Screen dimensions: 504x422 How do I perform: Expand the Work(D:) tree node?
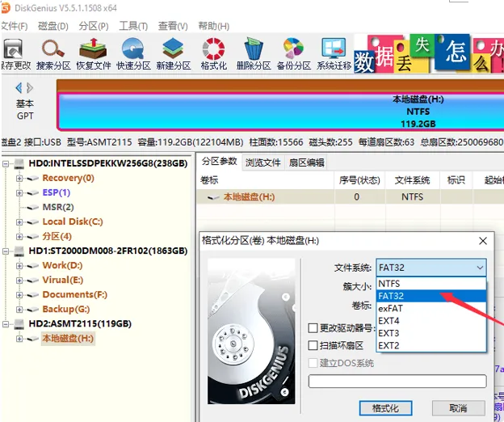point(19,266)
